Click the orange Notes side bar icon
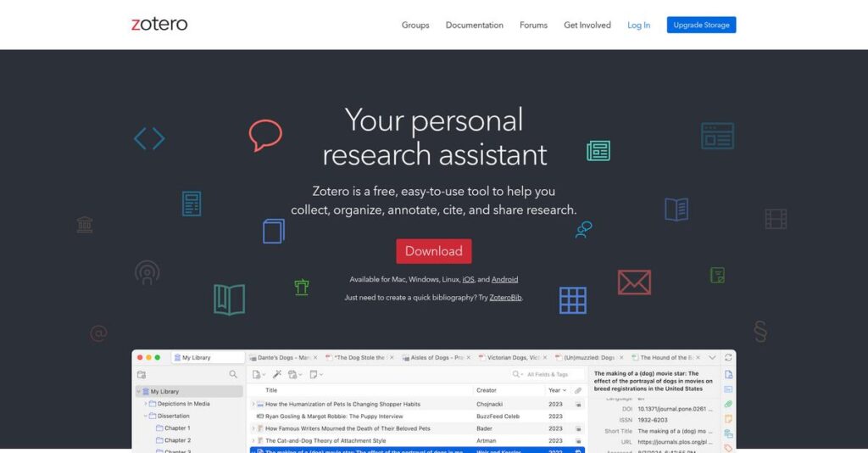Viewport: 868px width, 453px height. click(x=728, y=419)
